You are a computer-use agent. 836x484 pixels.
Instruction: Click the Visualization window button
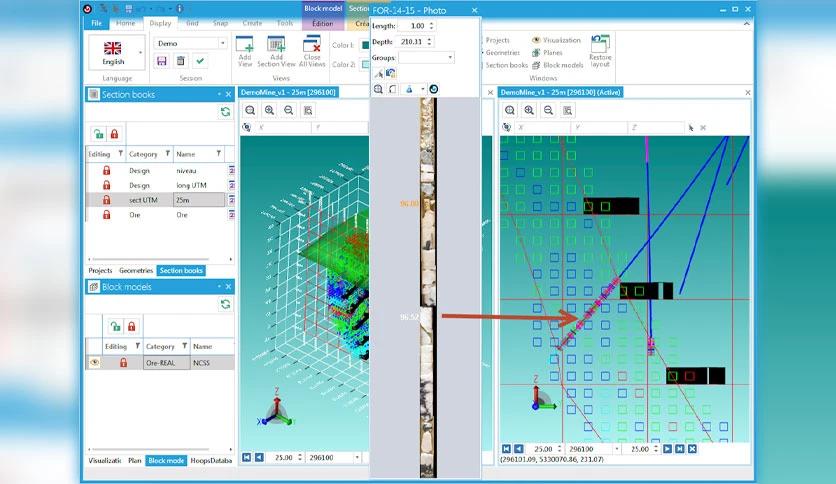[556, 40]
